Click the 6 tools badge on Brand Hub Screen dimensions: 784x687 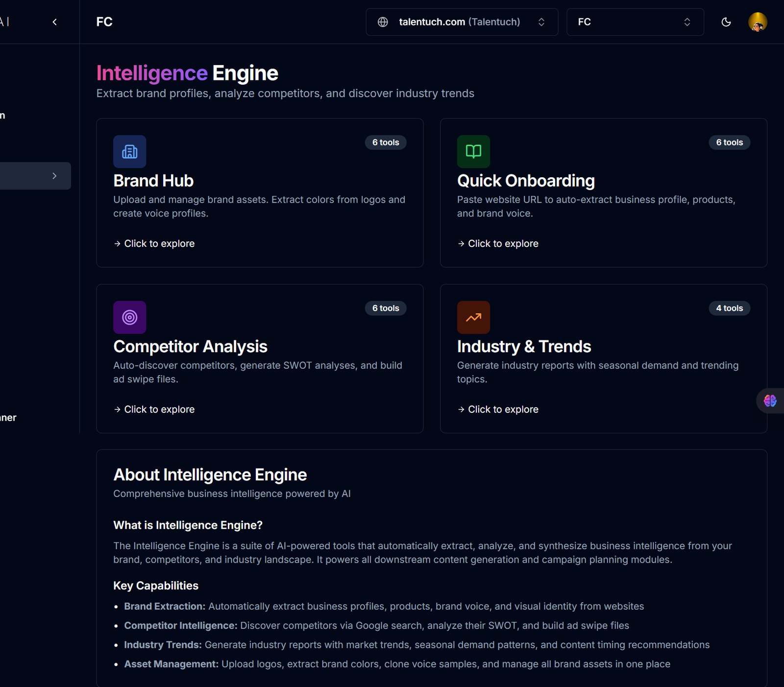pyautogui.click(x=386, y=142)
